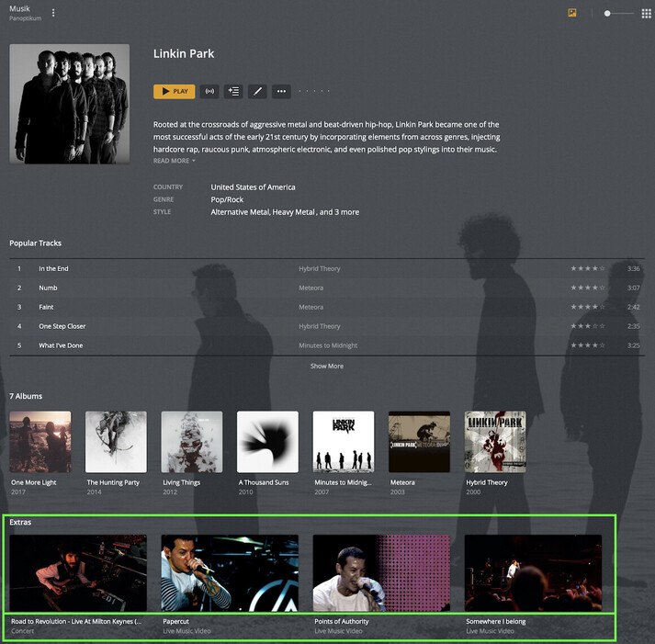
Task: Rate In the End with the stars
Action: (588, 268)
